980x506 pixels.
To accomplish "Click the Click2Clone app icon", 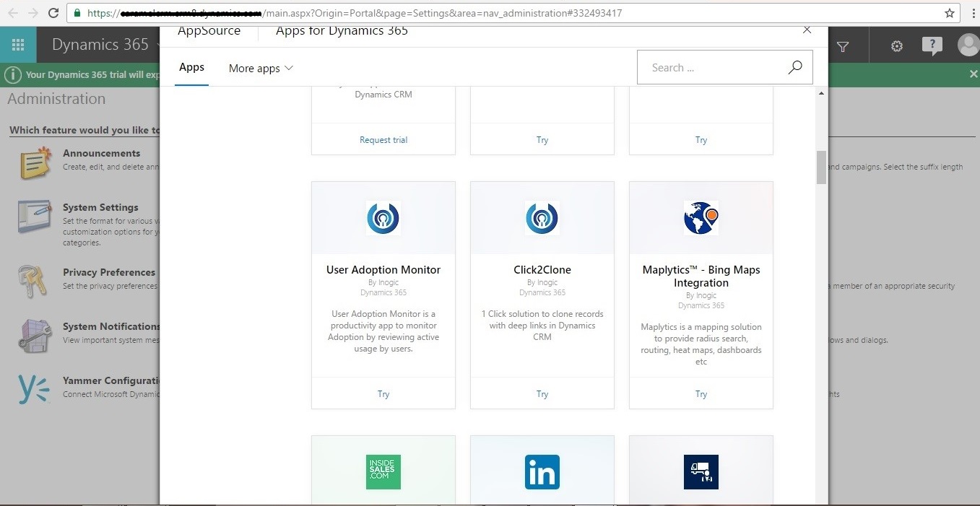I will click(x=542, y=218).
